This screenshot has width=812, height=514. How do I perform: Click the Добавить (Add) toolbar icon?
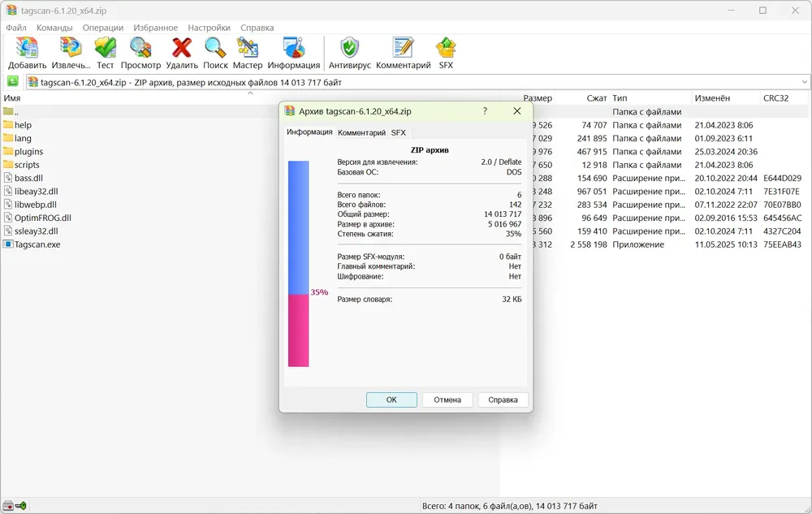coord(27,48)
